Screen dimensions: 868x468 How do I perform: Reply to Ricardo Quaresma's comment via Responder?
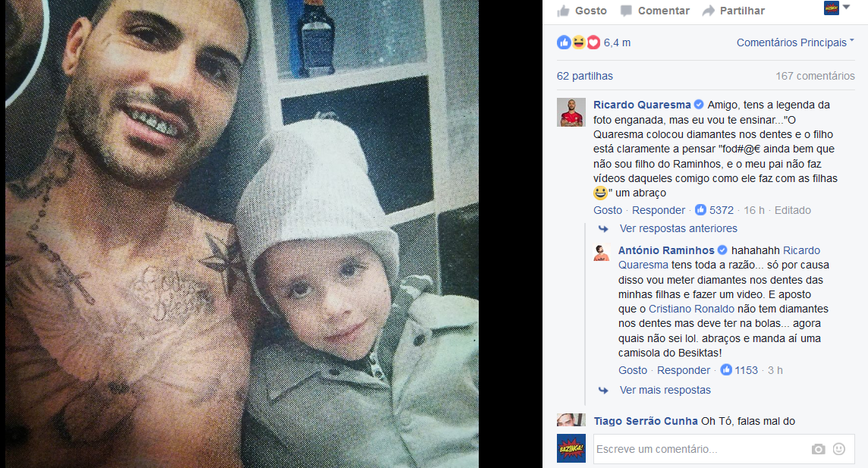point(659,210)
